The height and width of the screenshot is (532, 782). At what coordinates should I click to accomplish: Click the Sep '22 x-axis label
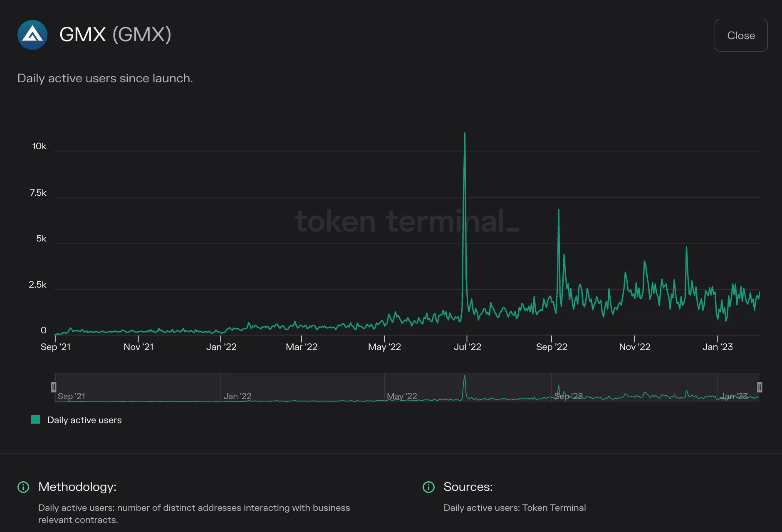coord(552,347)
